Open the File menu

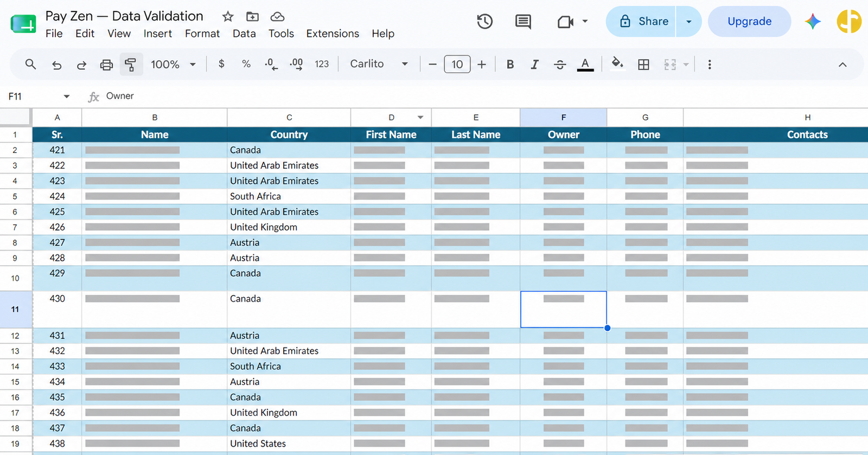click(54, 34)
